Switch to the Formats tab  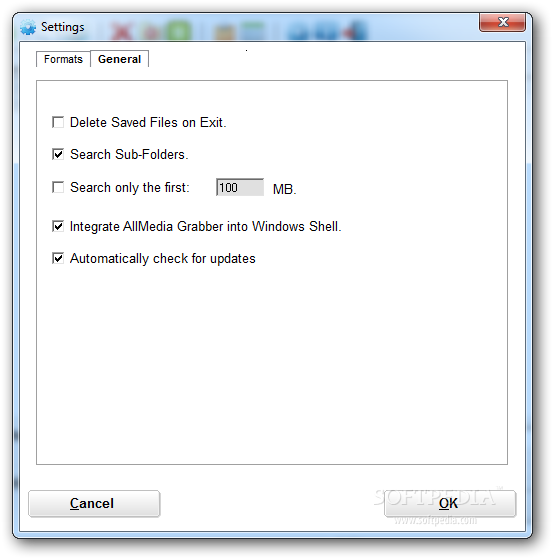point(63,59)
